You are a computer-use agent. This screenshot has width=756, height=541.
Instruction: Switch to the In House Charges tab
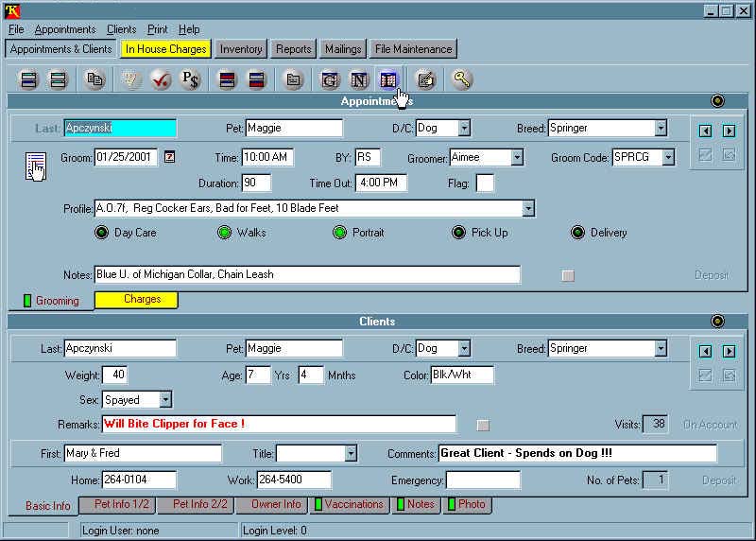click(166, 49)
